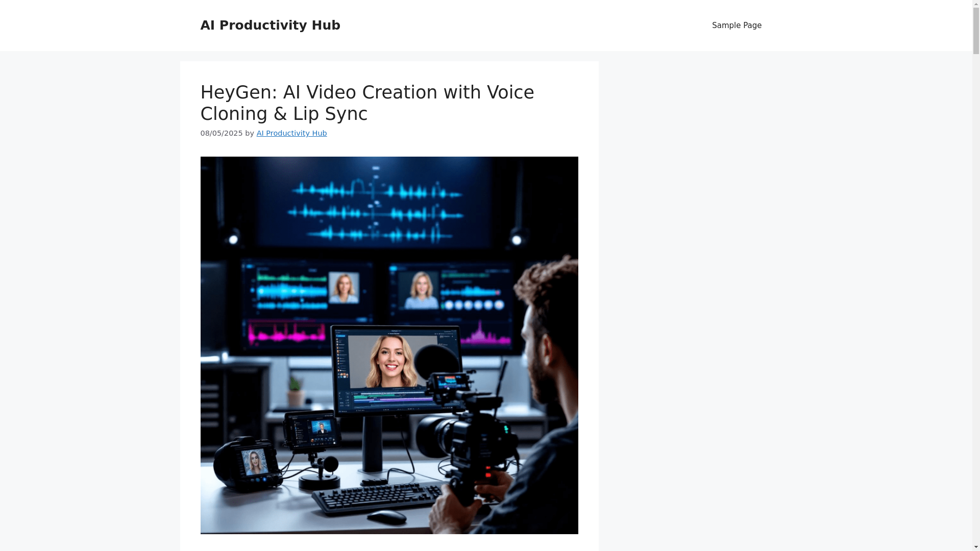The width and height of the screenshot is (980, 551).
Task: Open the AI Productivity Hub site title
Action: point(270,25)
